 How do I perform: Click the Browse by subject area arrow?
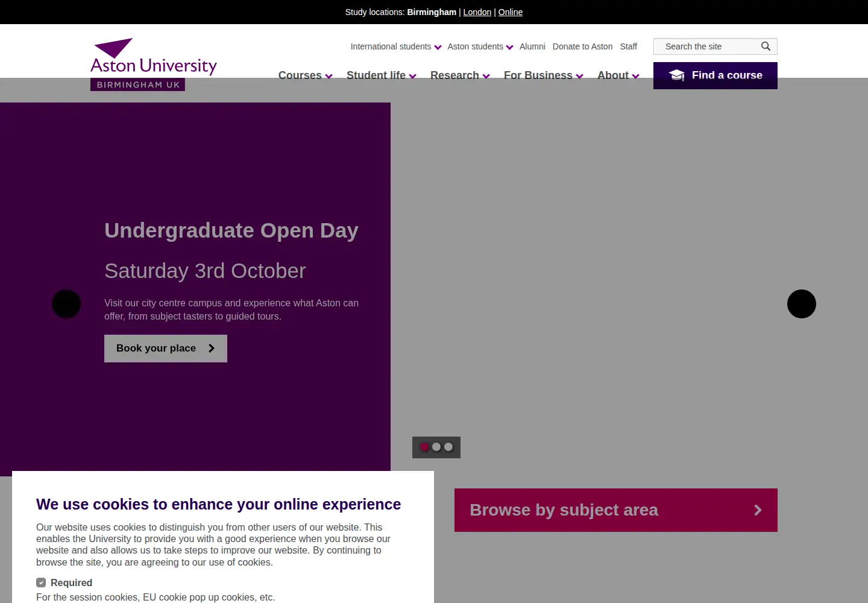pyautogui.click(x=758, y=510)
